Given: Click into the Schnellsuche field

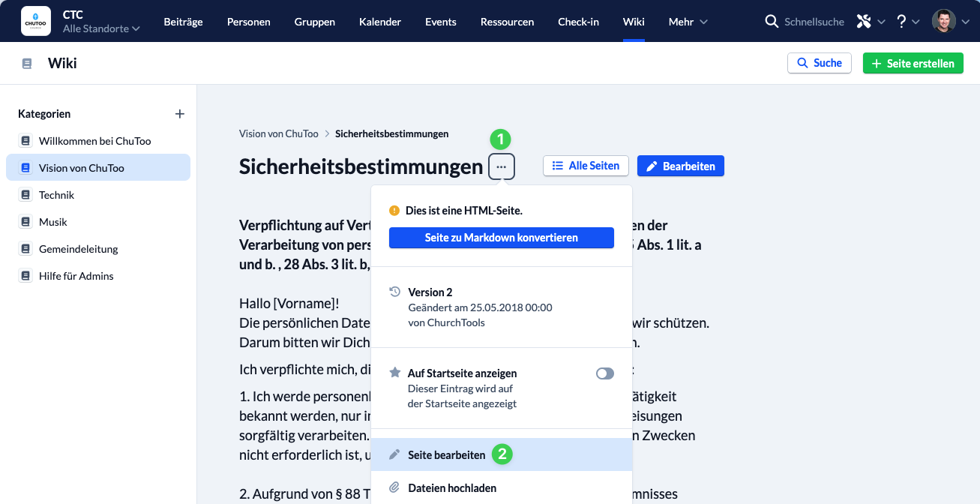Looking at the screenshot, I should (814, 22).
